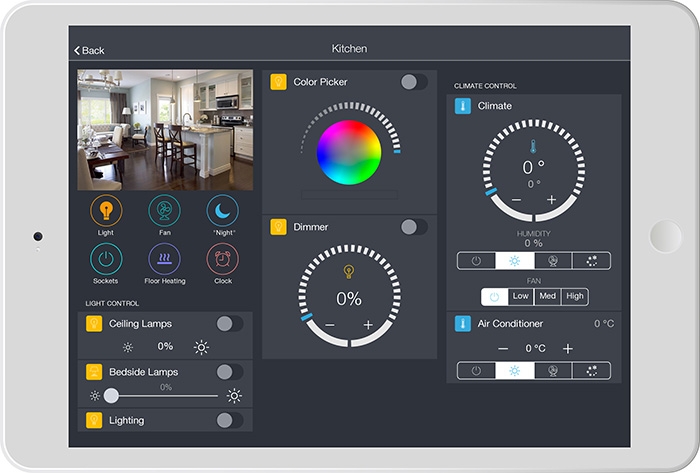Tap the Floor Heating icon
700x473 pixels.
click(164, 259)
